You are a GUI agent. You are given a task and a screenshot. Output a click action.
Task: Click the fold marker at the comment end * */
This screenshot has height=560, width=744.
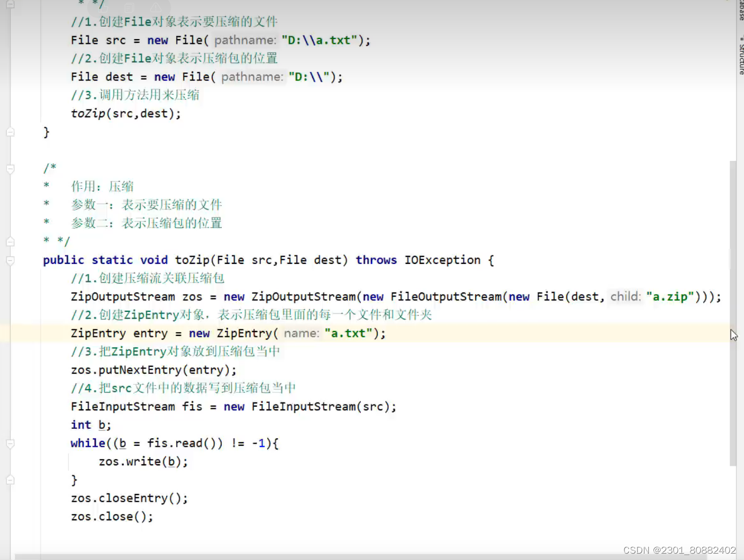10,242
